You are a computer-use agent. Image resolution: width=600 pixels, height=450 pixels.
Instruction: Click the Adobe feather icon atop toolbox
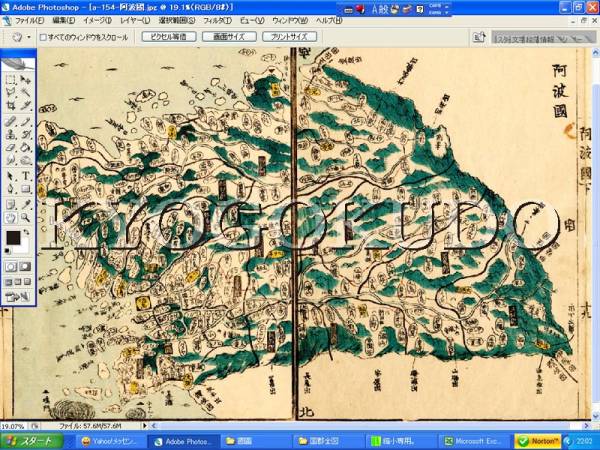(x=18, y=64)
